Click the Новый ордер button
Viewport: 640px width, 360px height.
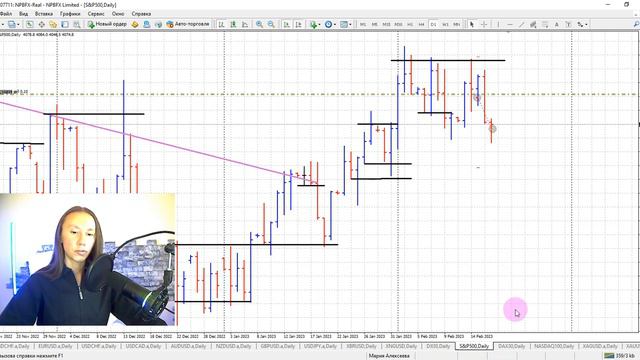tap(107, 24)
